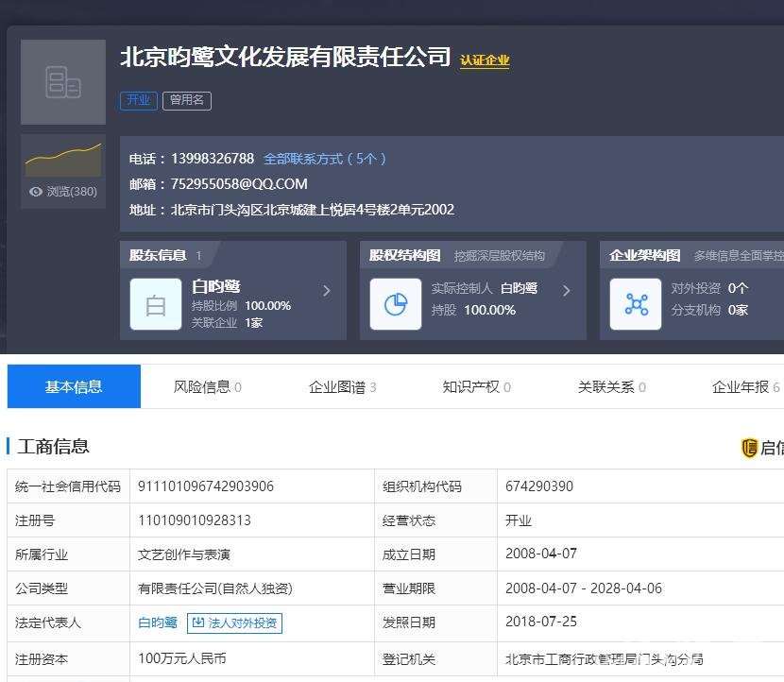Open the browsing trend chart thumbnail

click(x=63, y=160)
